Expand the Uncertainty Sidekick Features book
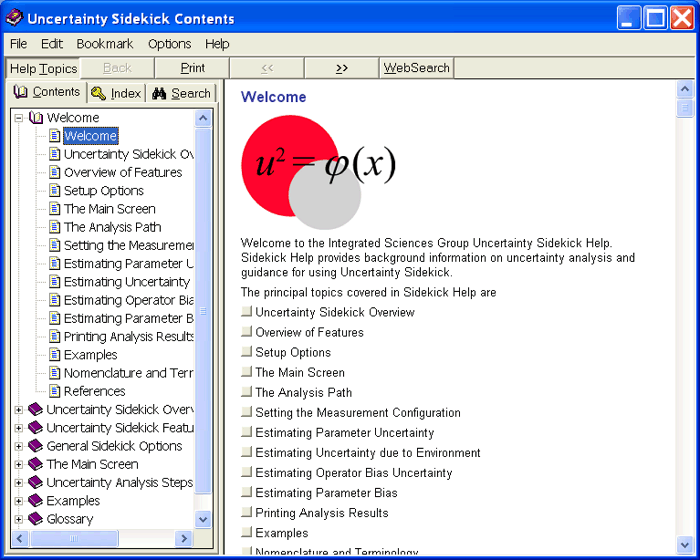Screen dimensions: 700x560 tap(19, 428)
